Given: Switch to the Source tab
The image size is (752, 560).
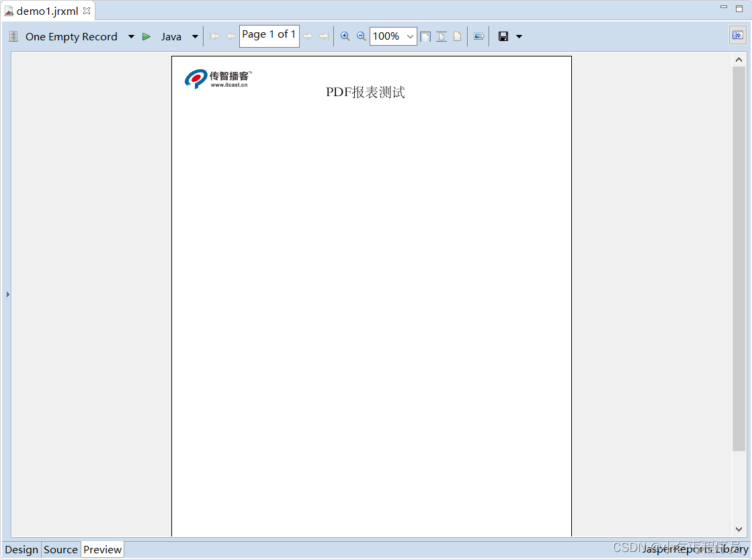Looking at the screenshot, I should tap(60, 549).
